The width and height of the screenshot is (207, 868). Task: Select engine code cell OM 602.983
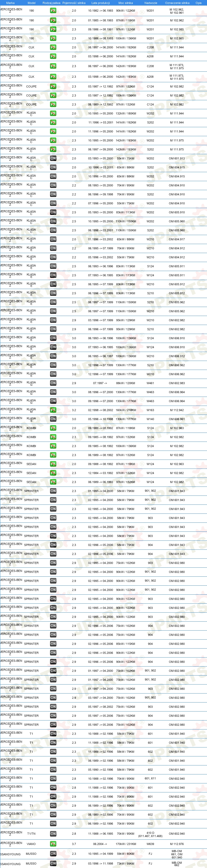click(x=177, y=383)
